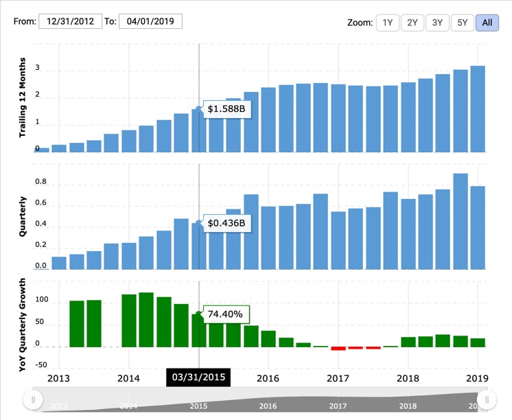Screen dimensions: 512x420
Task: Select the 2Y zoom button
Action: (412, 23)
